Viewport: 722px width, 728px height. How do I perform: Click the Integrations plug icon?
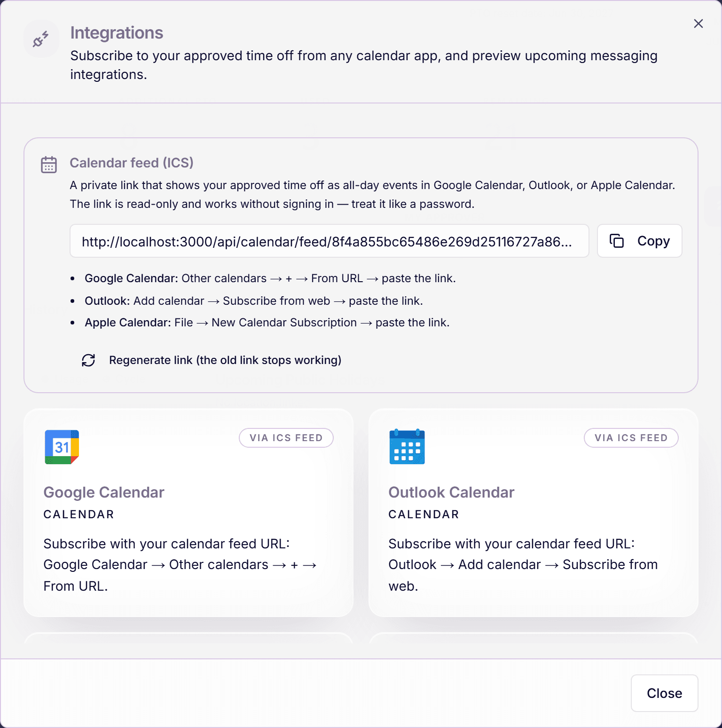point(41,39)
